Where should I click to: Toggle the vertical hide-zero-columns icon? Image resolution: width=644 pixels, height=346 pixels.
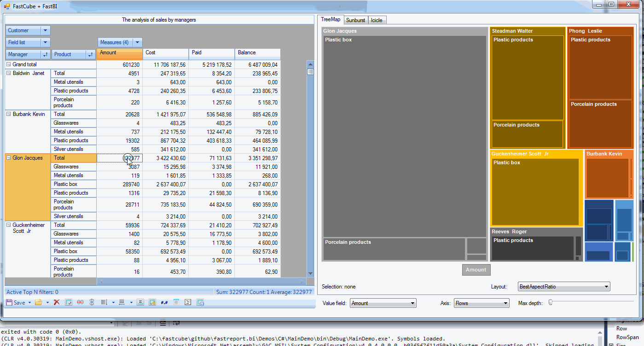tap(92, 302)
